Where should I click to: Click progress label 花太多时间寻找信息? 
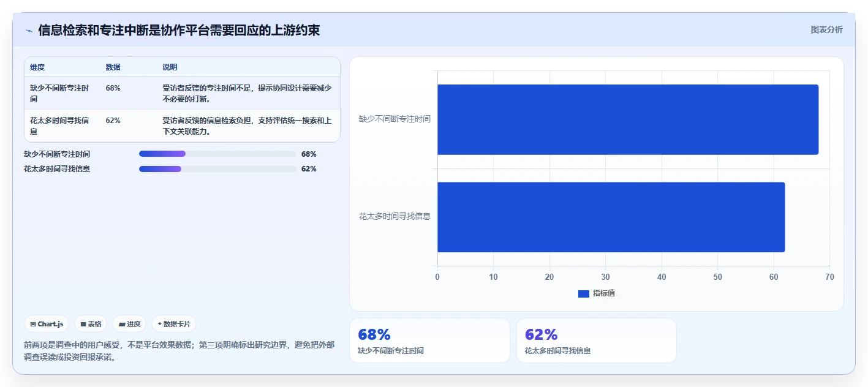[57, 169]
